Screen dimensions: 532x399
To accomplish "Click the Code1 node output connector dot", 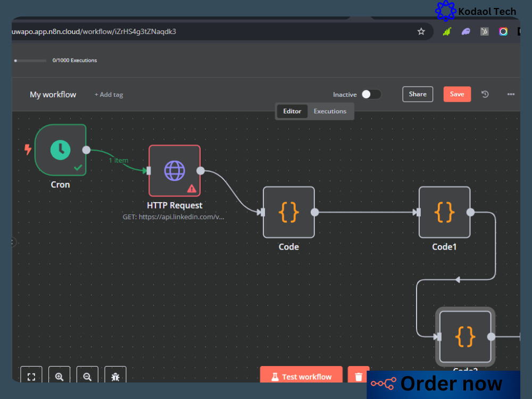I will 471,212.
